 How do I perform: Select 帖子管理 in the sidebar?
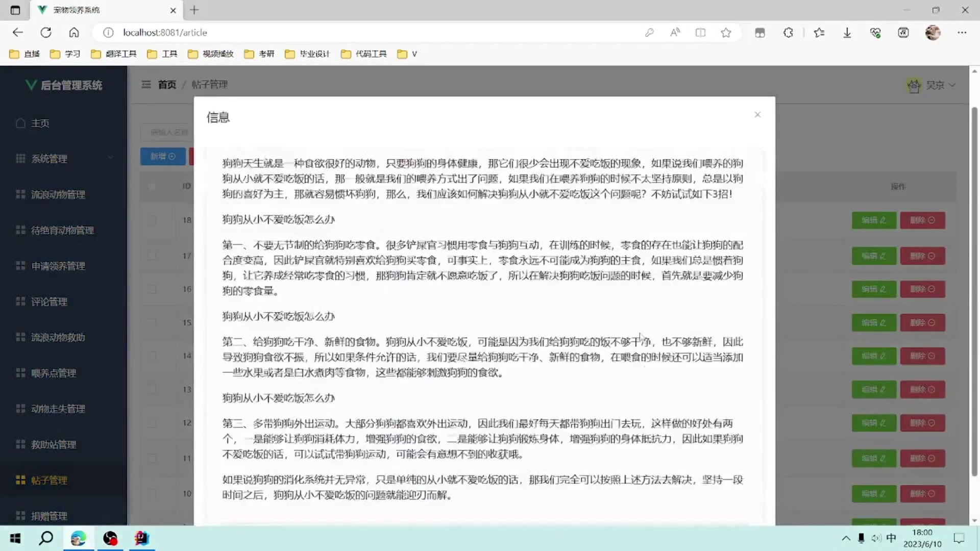(x=63, y=481)
